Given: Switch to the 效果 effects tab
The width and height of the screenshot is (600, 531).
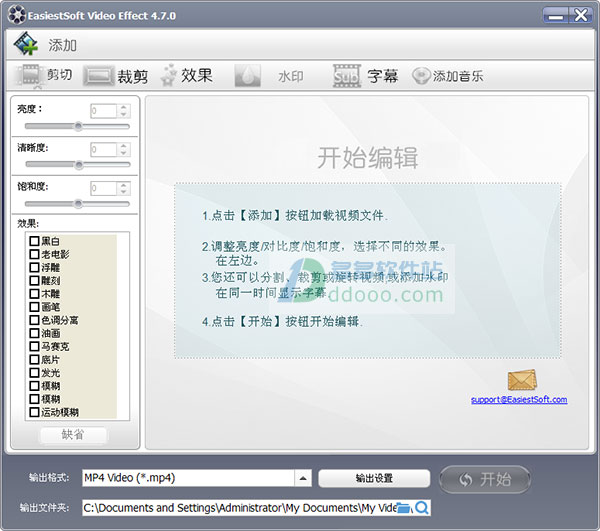Looking at the screenshot, I should click(186, 75).
